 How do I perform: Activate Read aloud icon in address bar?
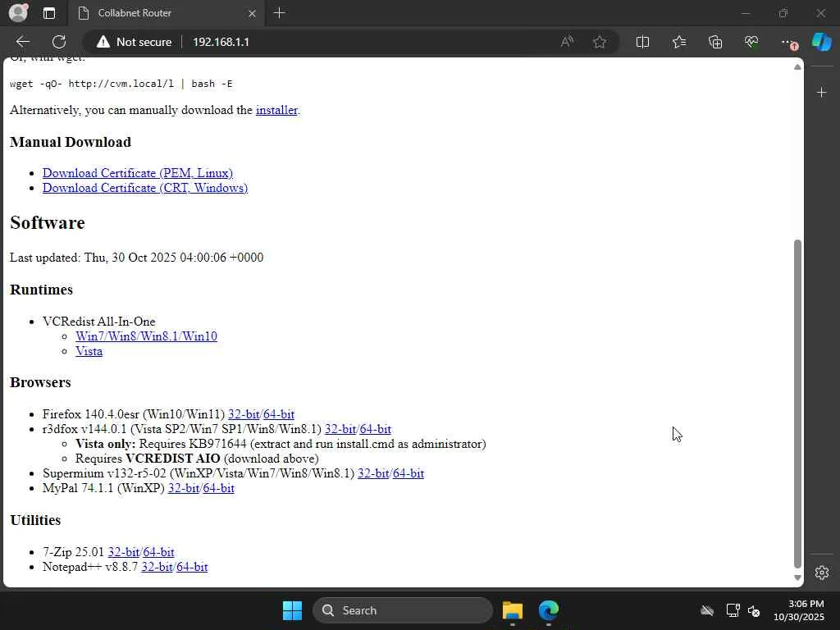tap(568, 42)
